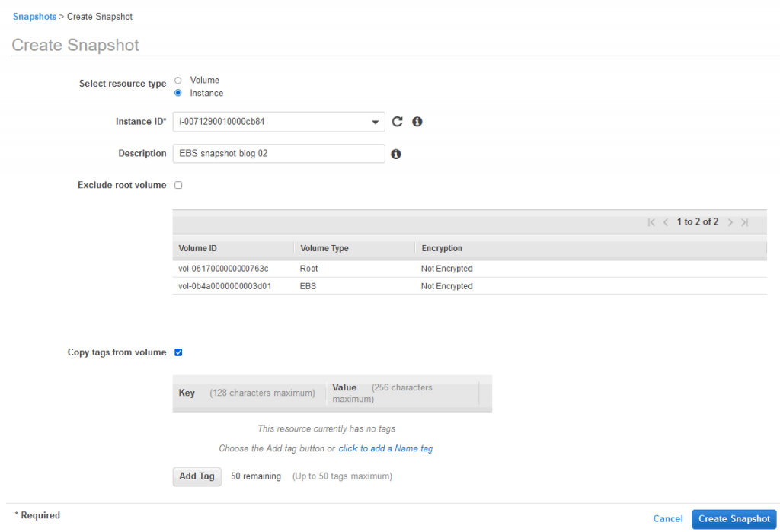Select the Volume resource type
The height and width of the screenshot is (532, 780).
point(177,80)
